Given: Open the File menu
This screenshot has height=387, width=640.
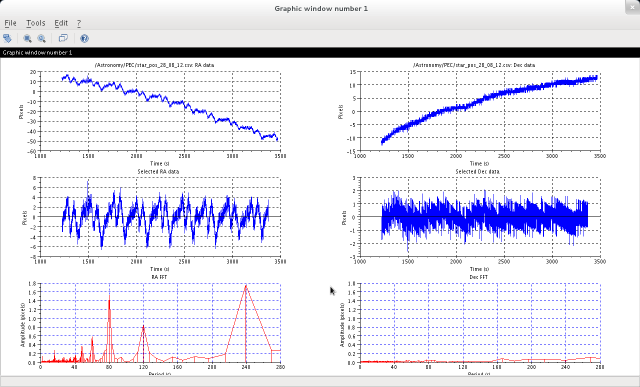Looking at the screenshot, I should coord(10,23).
